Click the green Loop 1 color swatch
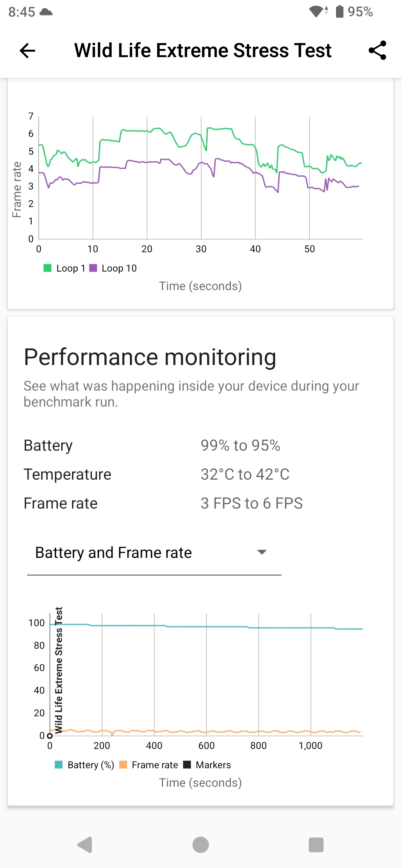 [x=48, y=268]
